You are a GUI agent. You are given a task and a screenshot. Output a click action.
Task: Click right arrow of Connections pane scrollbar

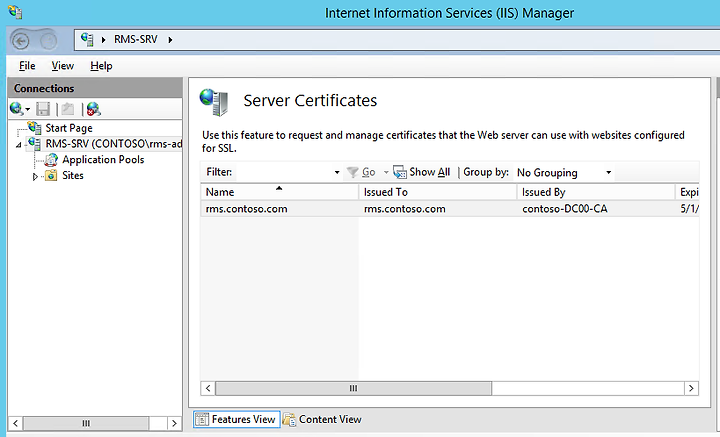click(174, 423)
